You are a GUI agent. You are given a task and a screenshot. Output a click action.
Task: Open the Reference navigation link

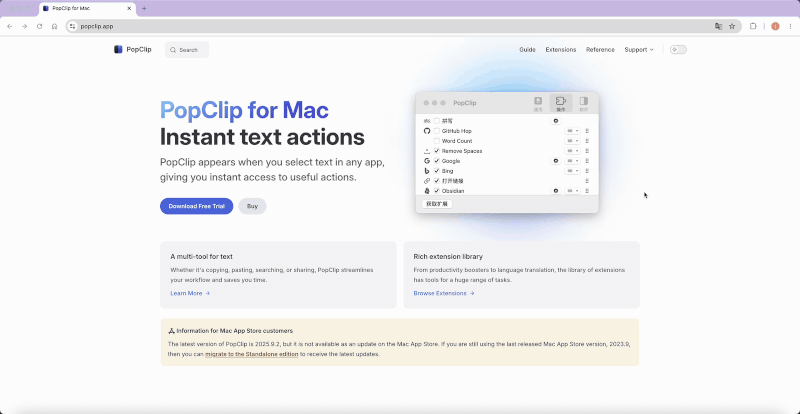pos(600,50)
